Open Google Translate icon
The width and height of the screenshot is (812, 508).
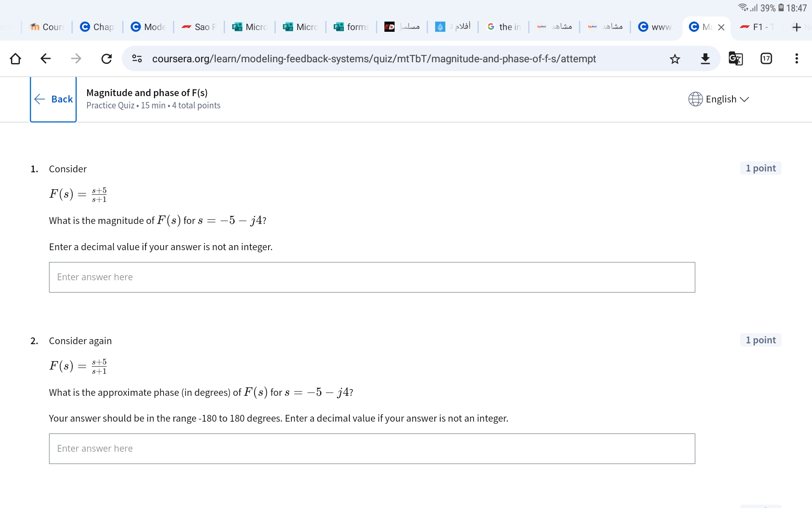pos(736,58)
